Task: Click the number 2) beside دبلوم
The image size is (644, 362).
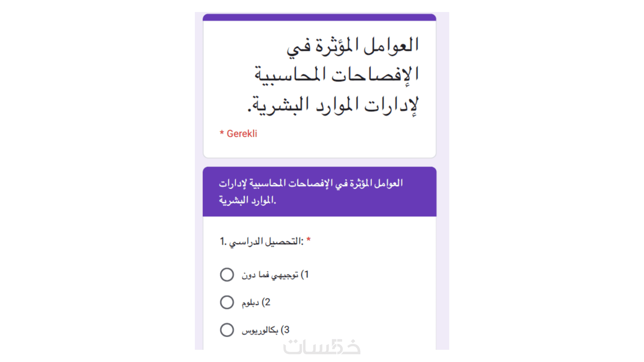Action: coord(266,302)
